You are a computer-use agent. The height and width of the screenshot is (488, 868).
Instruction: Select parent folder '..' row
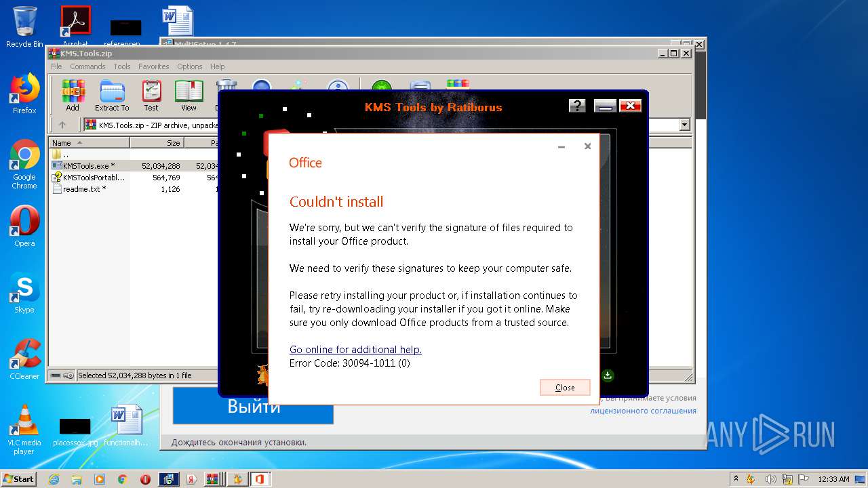(x=61, y=155)
